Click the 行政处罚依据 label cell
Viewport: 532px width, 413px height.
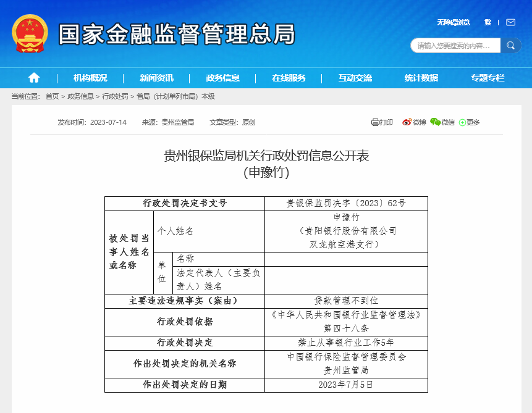pyautogui.click(x=185, y=322)
